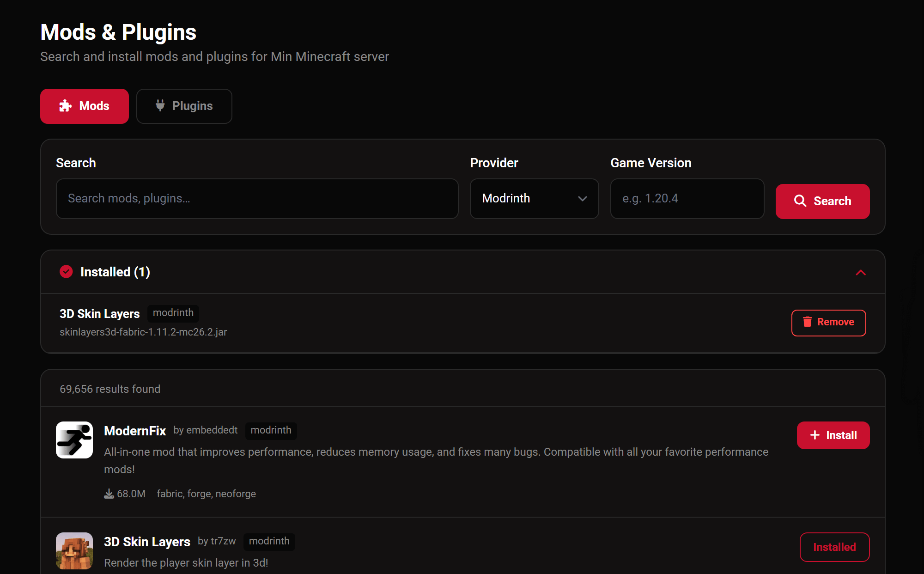The width and height of the screenshot is (924, 574).
Task: Click the plus icon in the Install button
Action: (x=815, y=435)
